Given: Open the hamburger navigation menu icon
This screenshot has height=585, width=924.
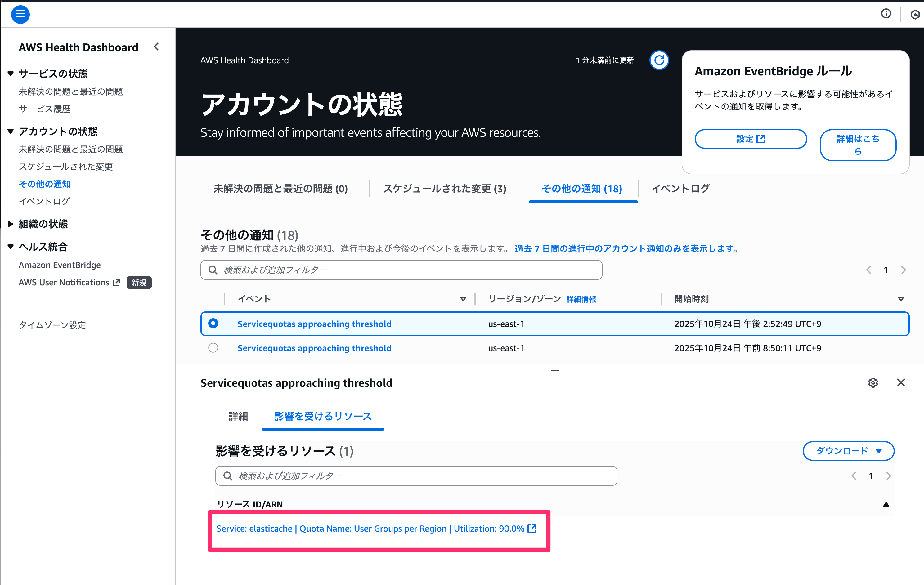Looking at the screenshot, I should click(20, 15).
